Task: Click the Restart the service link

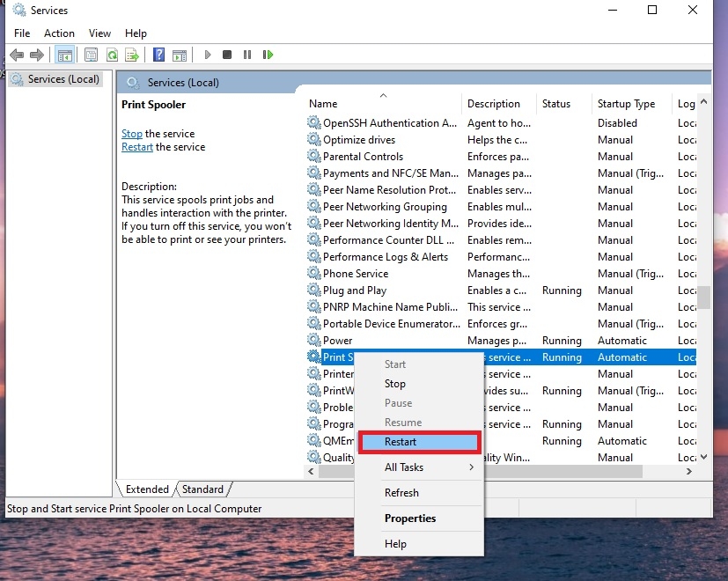Action: coord(137,147)
